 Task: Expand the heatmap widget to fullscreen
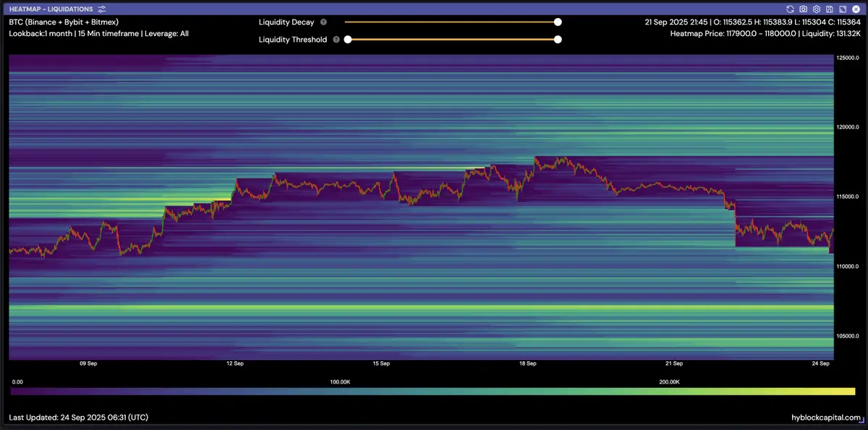pyautogui.click(x=843, y=9)
